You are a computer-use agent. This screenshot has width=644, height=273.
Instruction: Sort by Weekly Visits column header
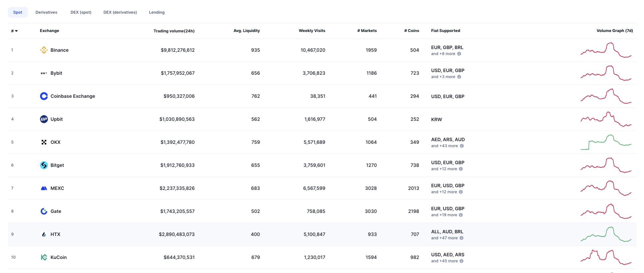point(312,31)
